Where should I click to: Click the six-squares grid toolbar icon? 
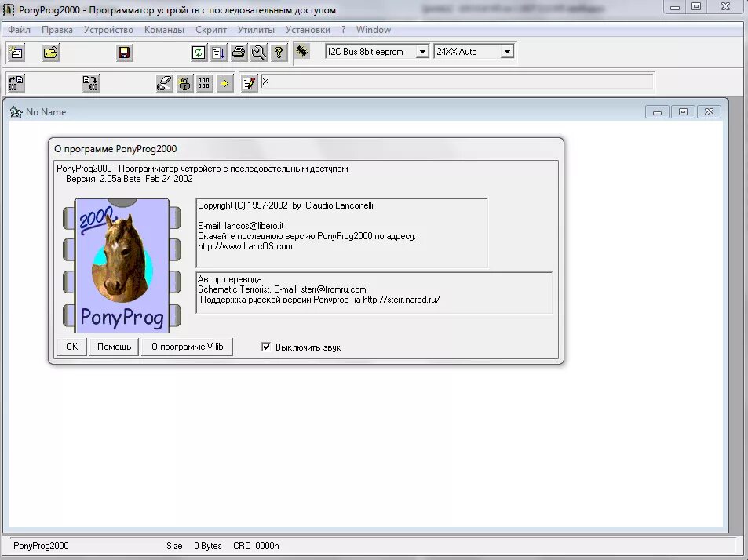click(204, 83)
